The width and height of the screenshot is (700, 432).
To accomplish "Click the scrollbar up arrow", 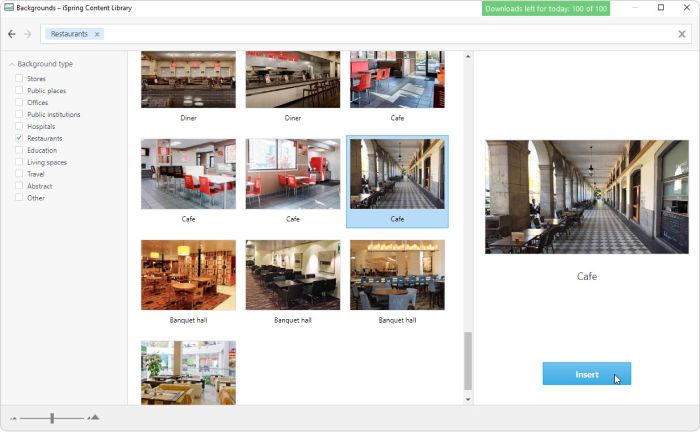I will point(468,56).
